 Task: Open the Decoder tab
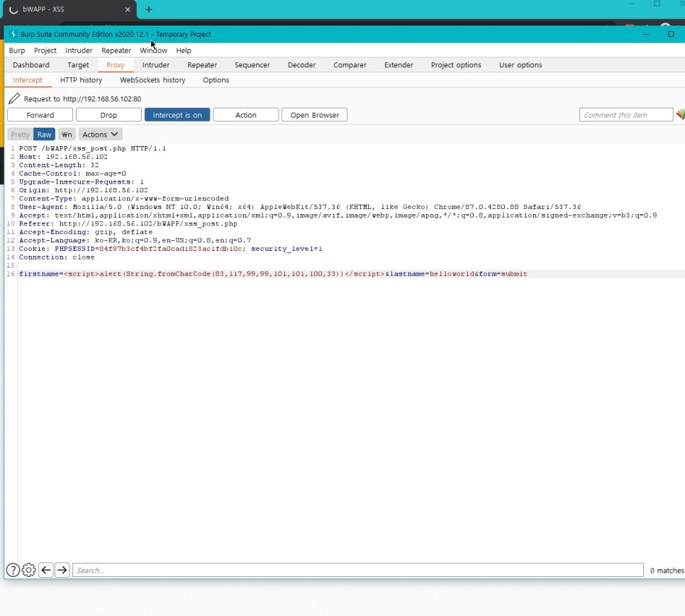pyautogui.click(x=301, y=65)
